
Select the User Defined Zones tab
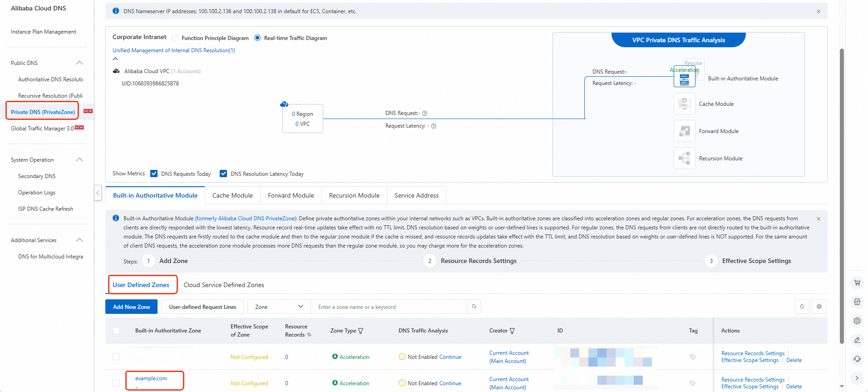point(141,285)
